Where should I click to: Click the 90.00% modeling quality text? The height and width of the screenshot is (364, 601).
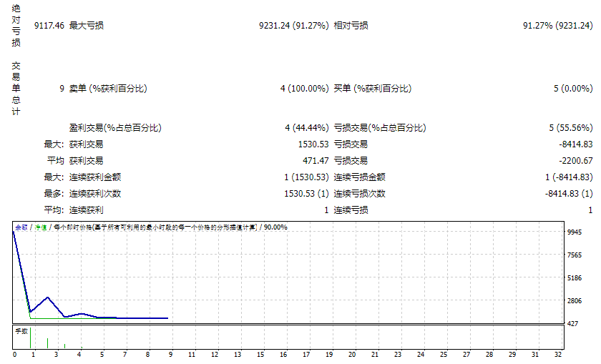[275, 227]
